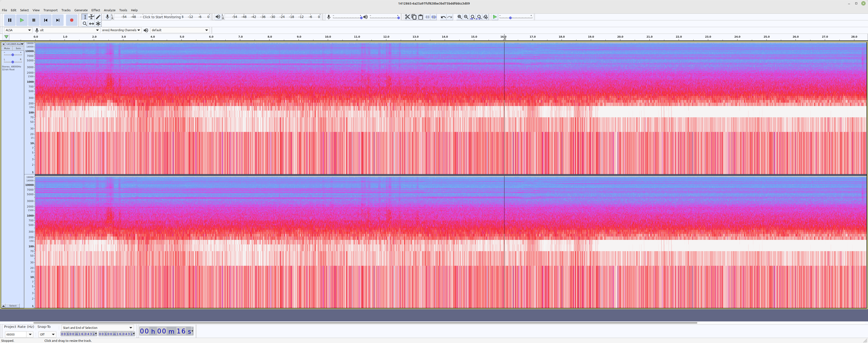
Task: Adjust the playback speed slider
Action: point(516,17)
